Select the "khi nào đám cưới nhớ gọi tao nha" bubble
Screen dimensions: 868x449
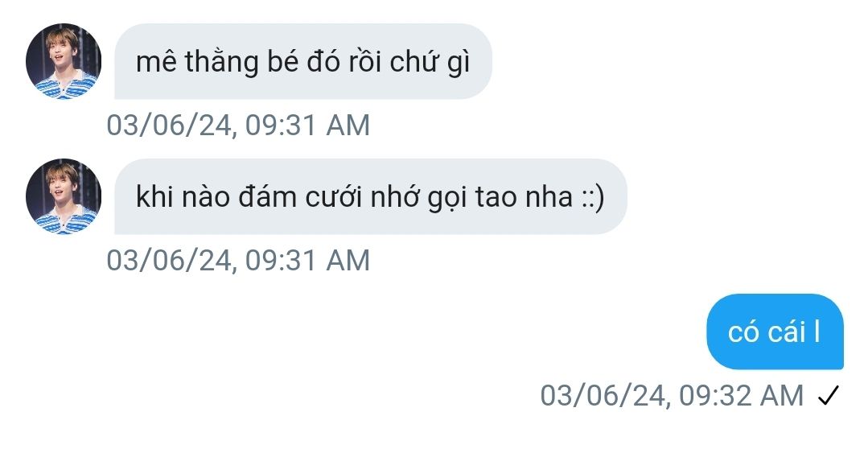[x=370, y=196]
